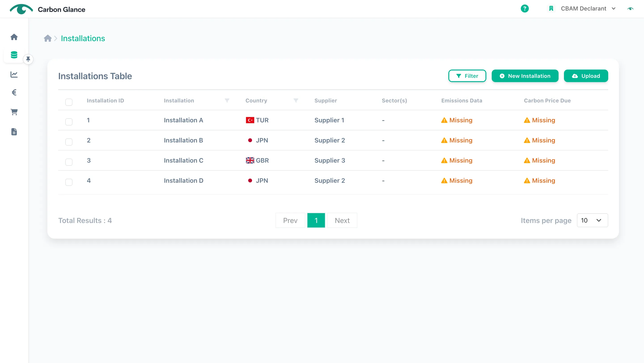This screenshot has width=644, height=363.
Task: Click the New Installation button
Action: [525, 76]
